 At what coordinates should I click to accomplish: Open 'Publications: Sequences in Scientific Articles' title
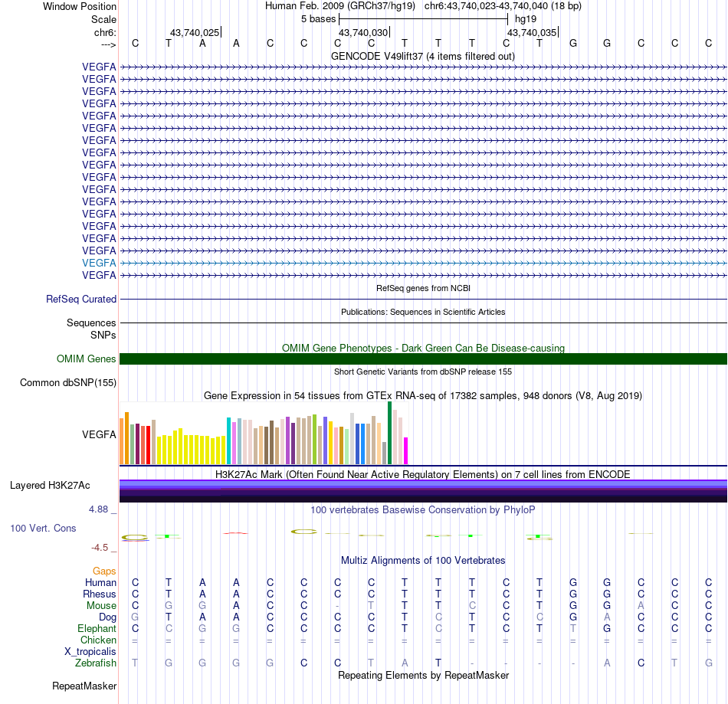point(423,312)
